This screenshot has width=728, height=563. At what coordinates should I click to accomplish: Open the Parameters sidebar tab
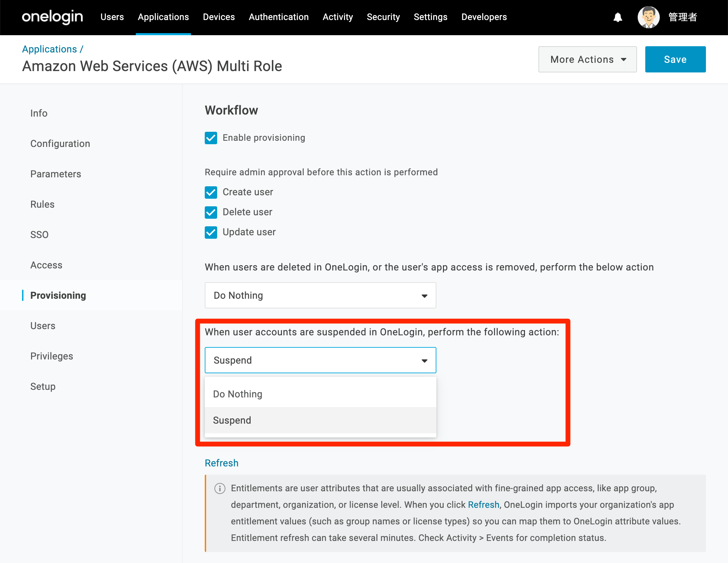click(x=56, y=174)
